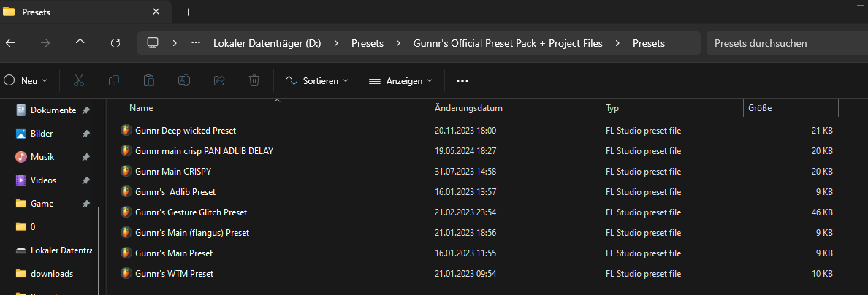This screenshot has width=868, height=295.
Task: Click the Paste clipboard icon
Action: [x=148, y=81]
